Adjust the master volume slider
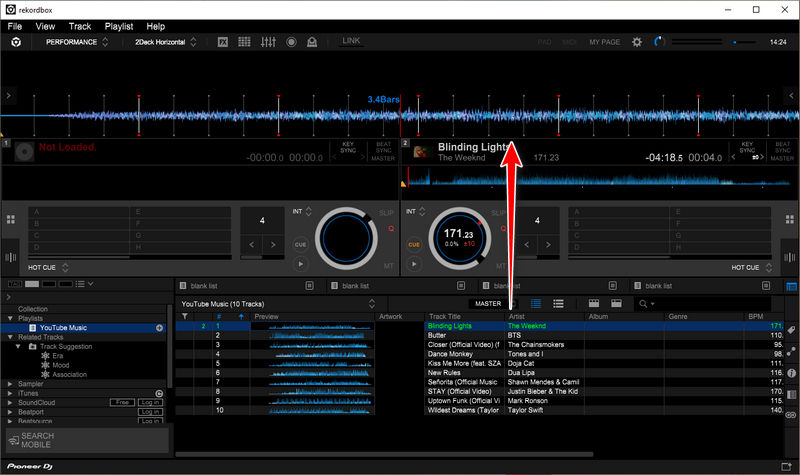This screenshot has height=475, width=800. (744, 42)
